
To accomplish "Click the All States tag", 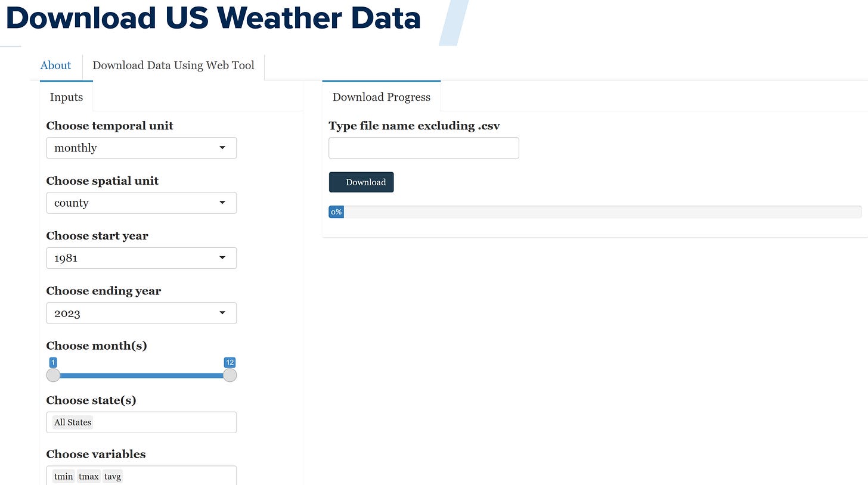I will coord(72,422).
